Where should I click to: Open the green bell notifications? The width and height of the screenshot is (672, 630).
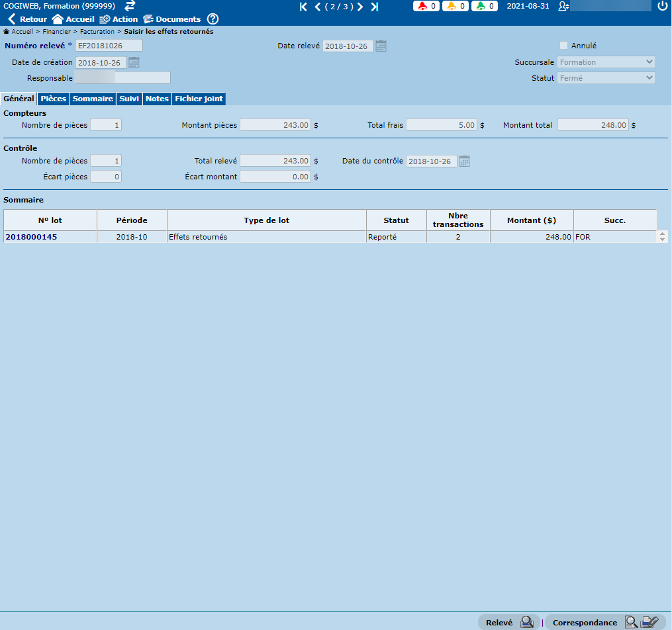(485, 6)
